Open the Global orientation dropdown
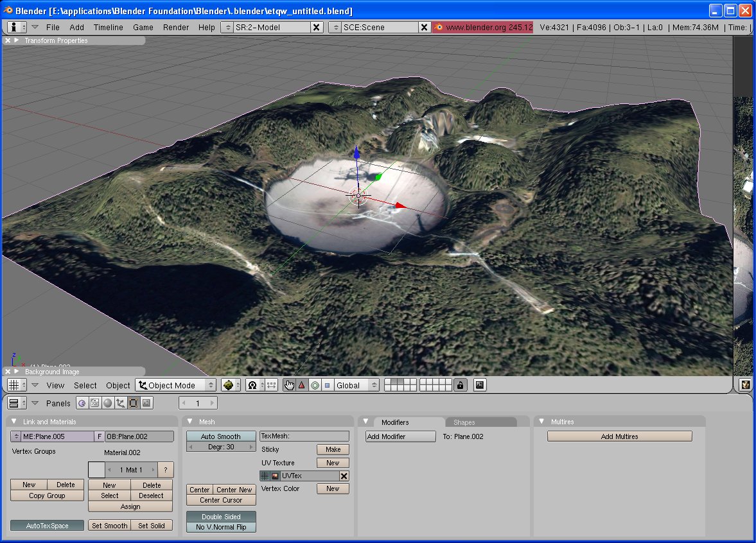 [353, 385]
